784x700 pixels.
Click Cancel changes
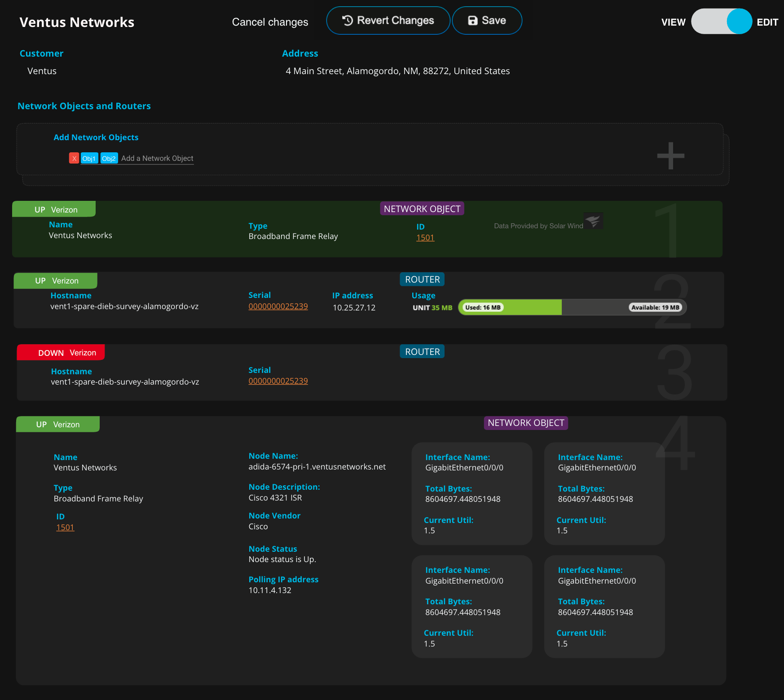click(x=270, y=22)
